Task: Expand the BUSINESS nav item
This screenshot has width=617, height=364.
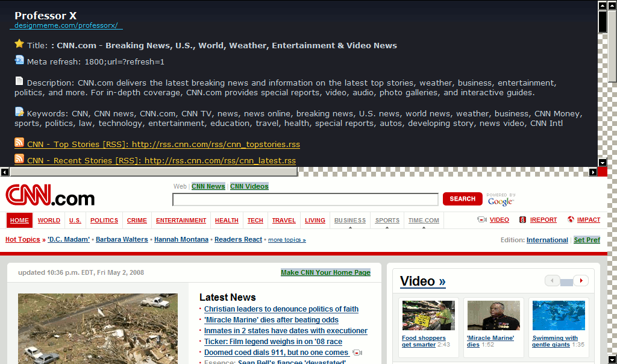Action: [x=350, y=221]
